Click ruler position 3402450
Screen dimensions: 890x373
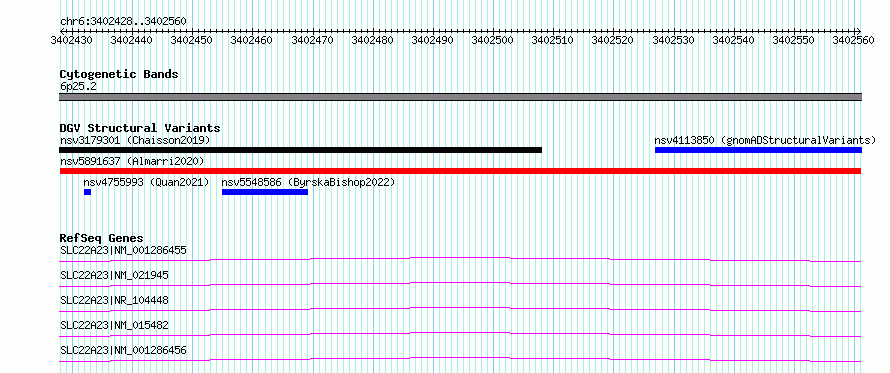click(x=193, y=40)
